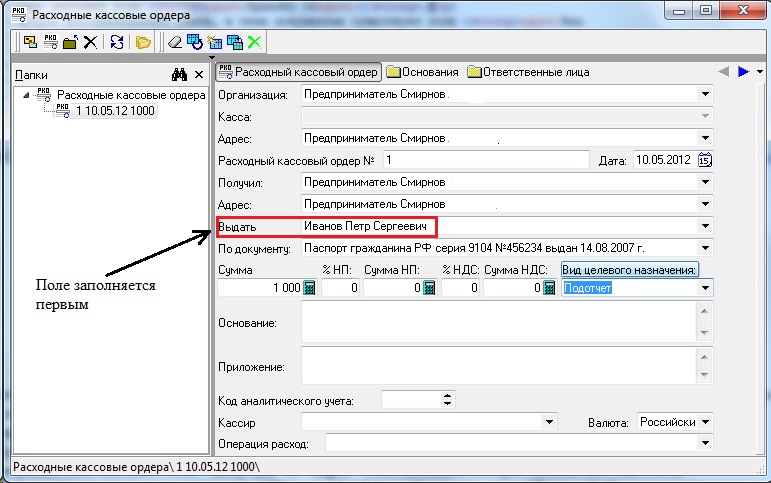The height and width of the screenshot is (483, 771).
Task: Click the pane splitter collapse triangle below the toolbar
Action: [x=212, y=58]
